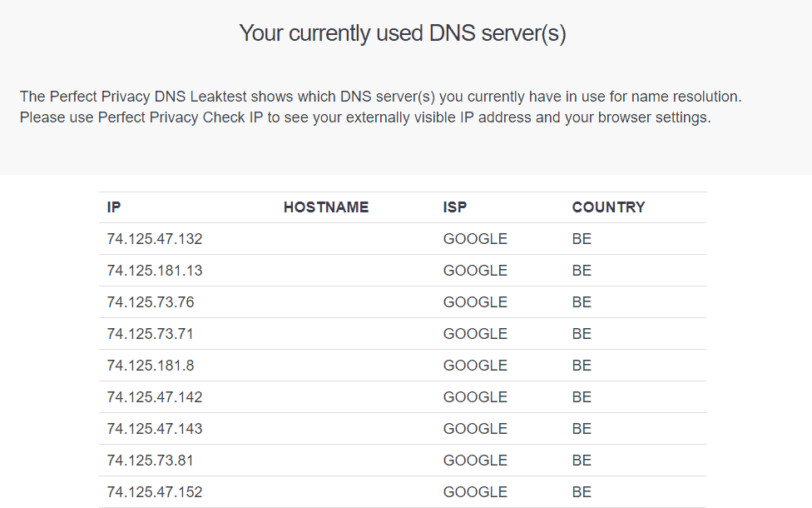Click BE country for 74.125.181.13
The image size is (812, 508).
click(582, 271)
